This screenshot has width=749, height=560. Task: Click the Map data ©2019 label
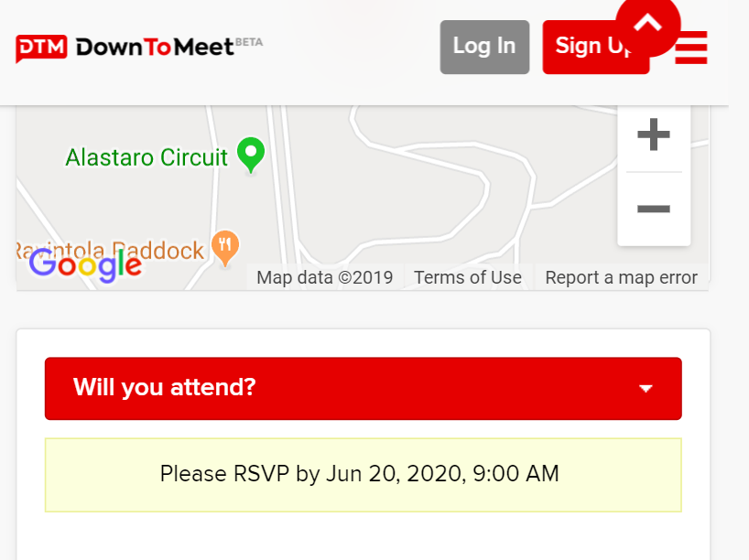(325, 277)
